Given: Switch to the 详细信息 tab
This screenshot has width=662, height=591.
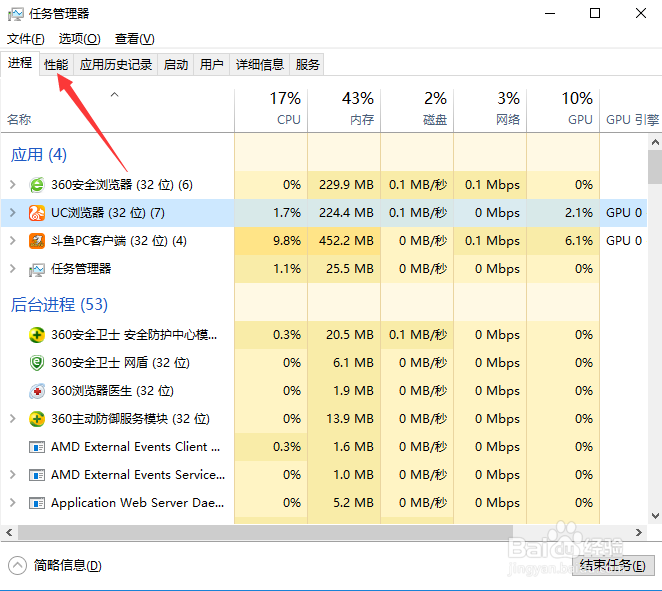Looking at the screenshot, I should click(260, 65).
